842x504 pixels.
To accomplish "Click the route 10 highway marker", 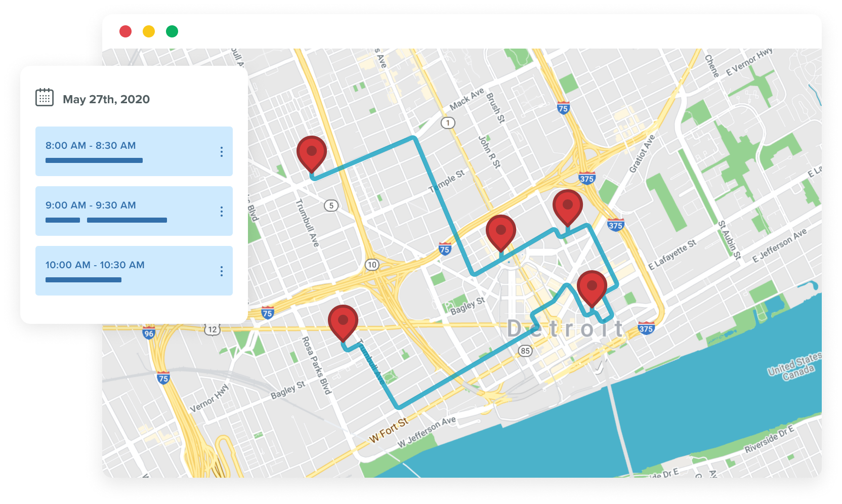I will click(372, 265).
